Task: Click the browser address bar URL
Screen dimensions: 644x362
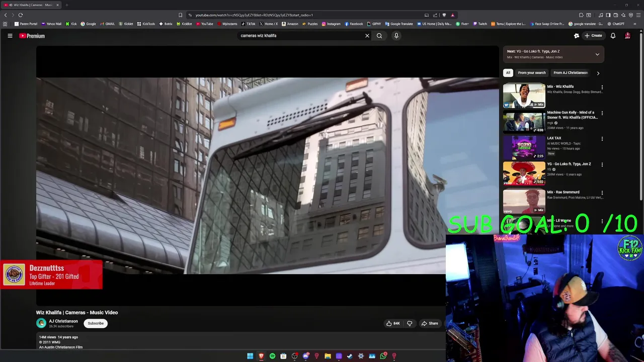Action: pos(254,15)
